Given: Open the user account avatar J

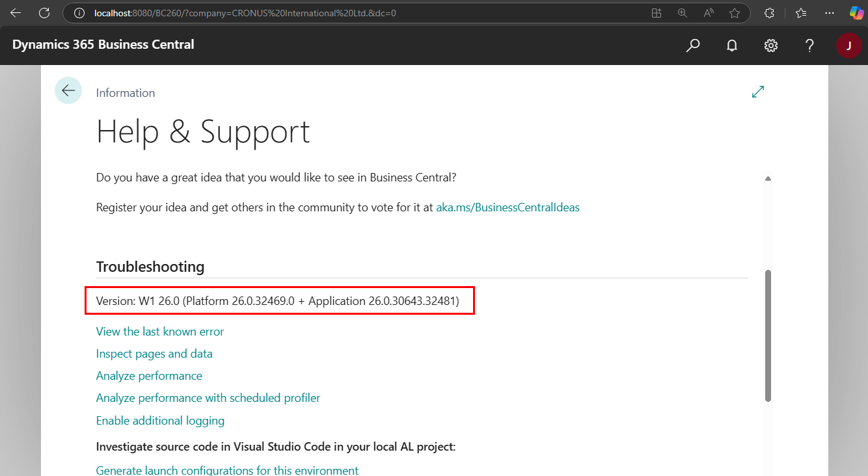Looking at the screenshot, I should point(848,45).
